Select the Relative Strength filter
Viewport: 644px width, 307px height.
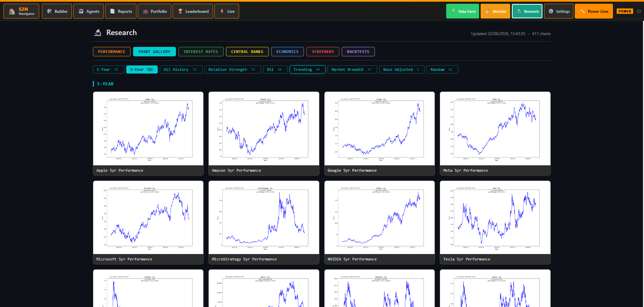point(233,69)
